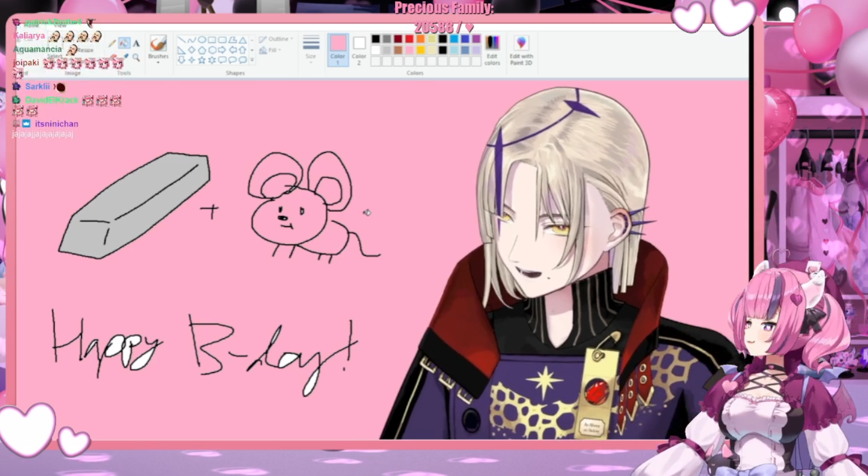
Task: Choose the Rectangle shape
Action: 212,40
